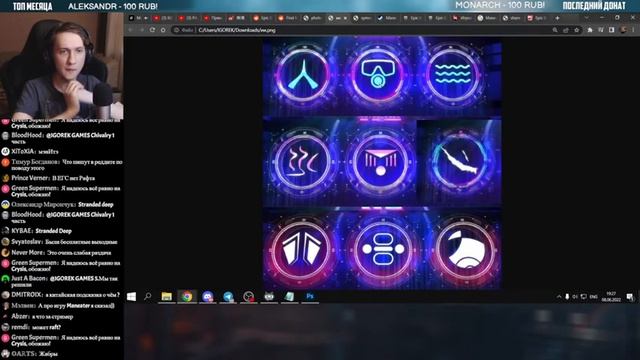The width and height of the screenshot is (640, 360).
Task: Click Abzer's chat message
Action: coord(37,316)
